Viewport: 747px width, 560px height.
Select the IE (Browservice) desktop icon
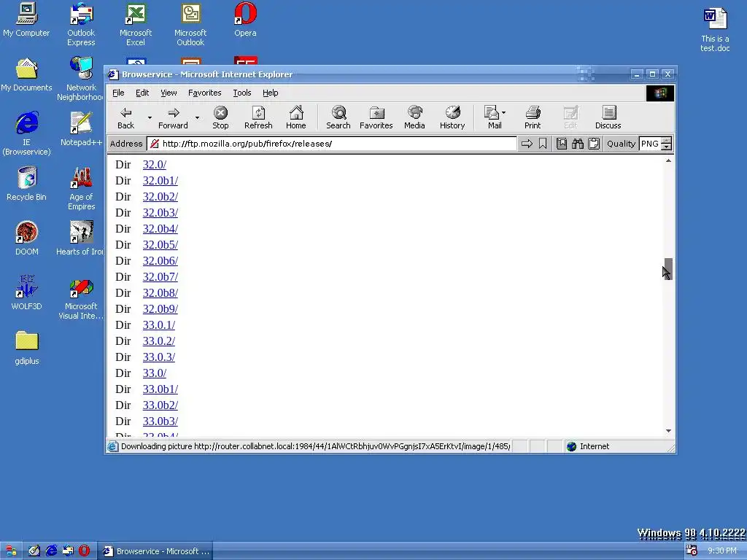[x=26, y=133]
